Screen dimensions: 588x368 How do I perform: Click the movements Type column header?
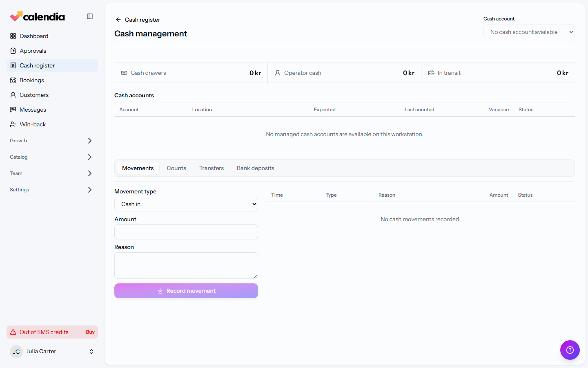tap(331, 195)
